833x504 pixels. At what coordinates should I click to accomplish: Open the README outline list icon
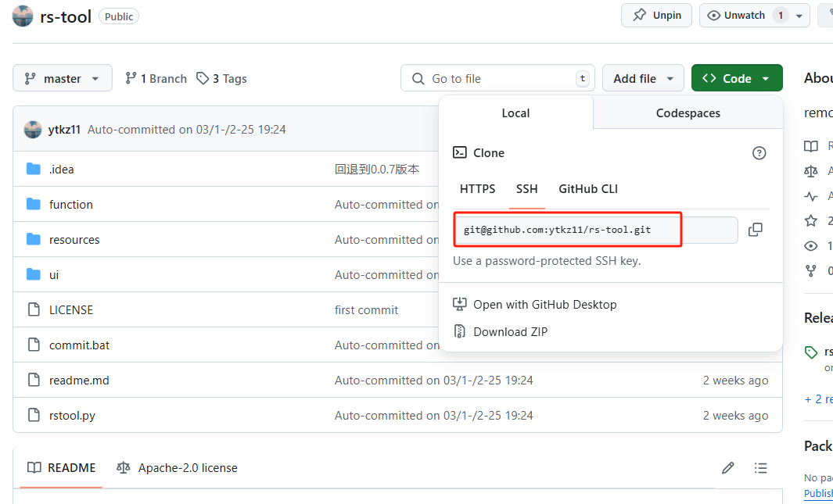761,468
